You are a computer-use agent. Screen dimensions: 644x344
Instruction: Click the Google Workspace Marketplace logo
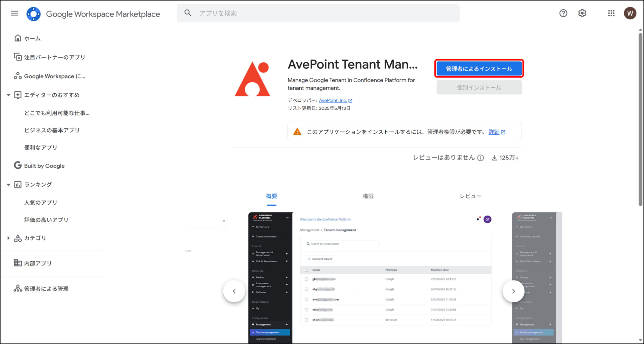[x=33, y=14]
